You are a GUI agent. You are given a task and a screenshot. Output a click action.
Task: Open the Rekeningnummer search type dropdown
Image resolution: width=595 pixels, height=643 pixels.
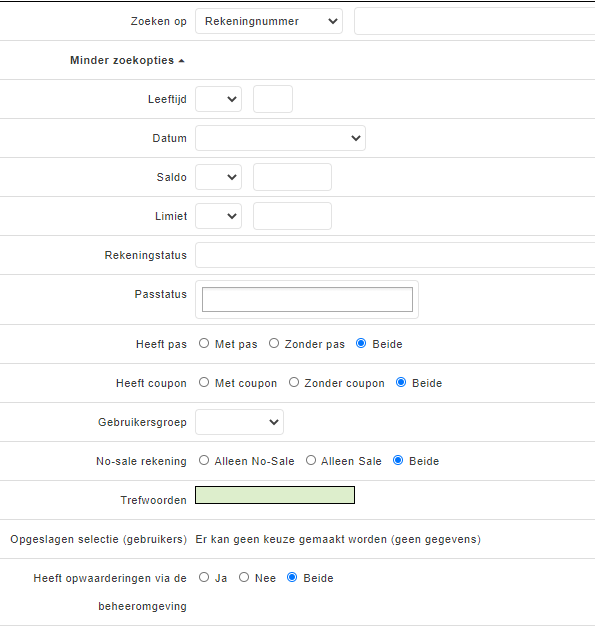269,21
